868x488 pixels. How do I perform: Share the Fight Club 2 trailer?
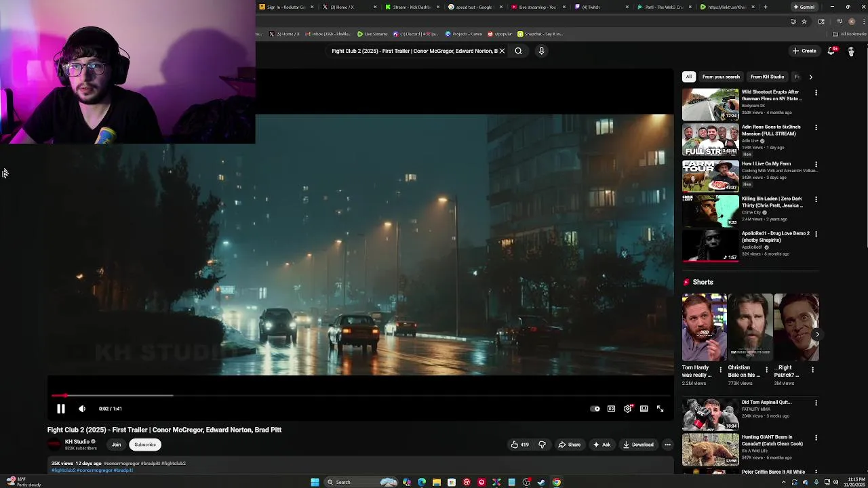point(569,445)
